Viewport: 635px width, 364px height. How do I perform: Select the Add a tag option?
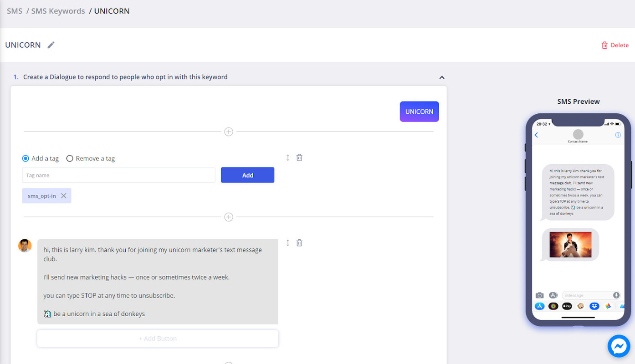click(x=26, y=158)
